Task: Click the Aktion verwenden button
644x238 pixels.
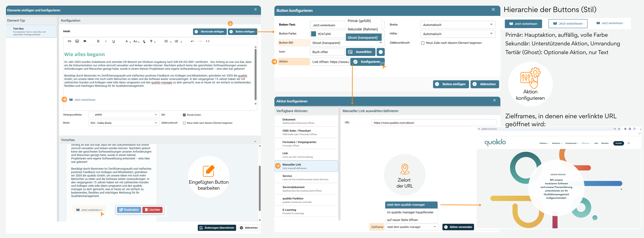Action: click(x=458, y=227)
